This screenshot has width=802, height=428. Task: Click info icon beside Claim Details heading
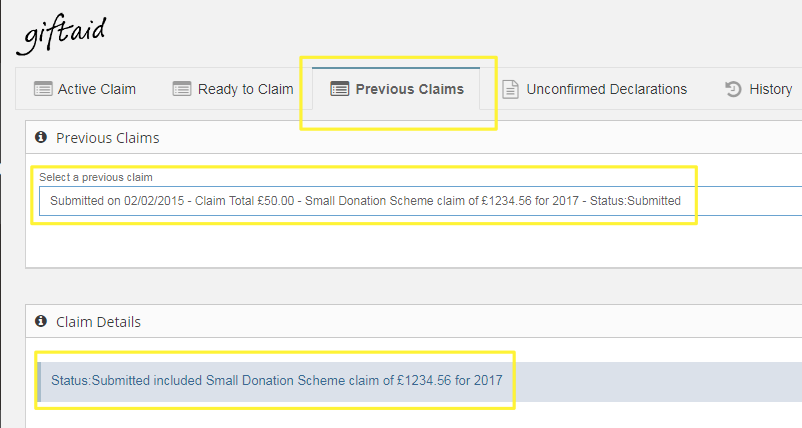click(41, 321)
